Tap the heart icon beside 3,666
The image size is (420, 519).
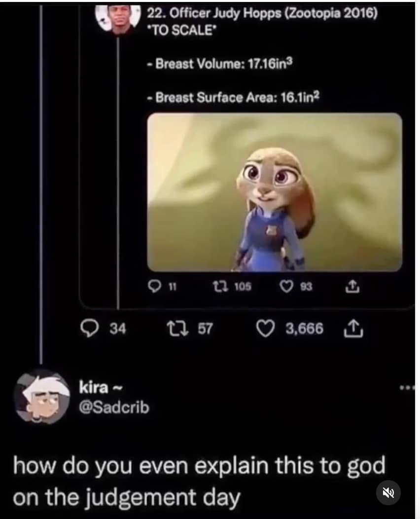tap(266, 329)
